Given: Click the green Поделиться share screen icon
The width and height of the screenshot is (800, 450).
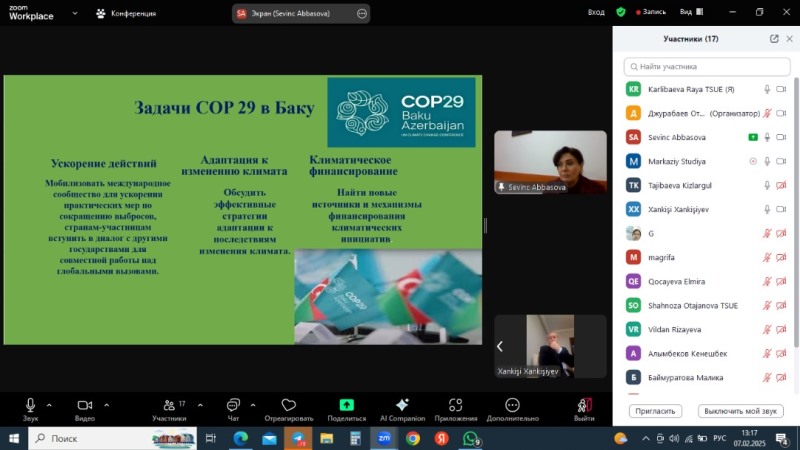Looking at the screenshot, I should 346,405.
